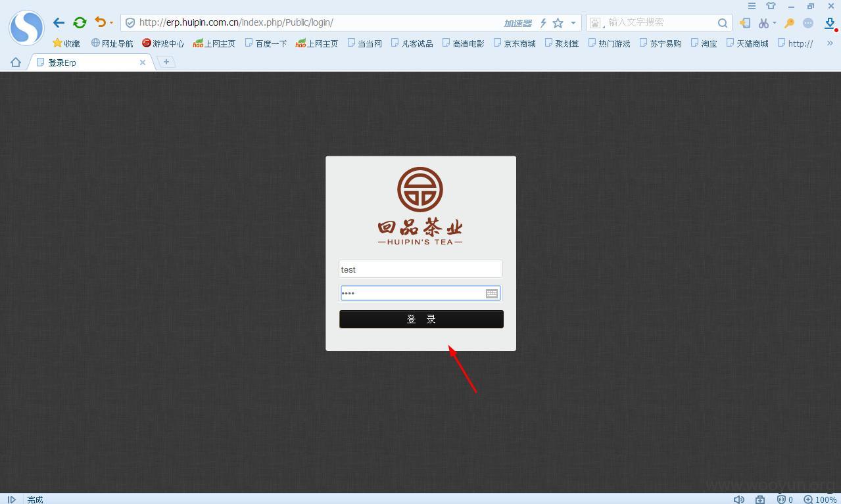Open the on-screen keyboard icon
The image size is (841, 504).
(492, 294)
